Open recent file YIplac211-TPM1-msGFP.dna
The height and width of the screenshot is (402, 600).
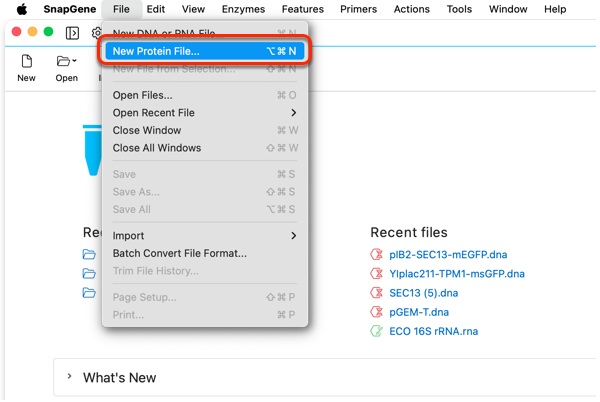tap(457, 274)
